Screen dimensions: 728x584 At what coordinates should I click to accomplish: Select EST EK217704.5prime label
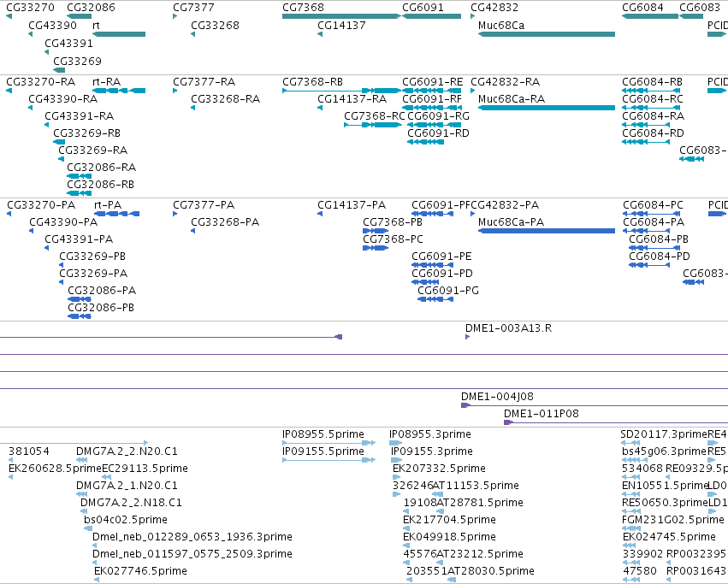[449, 520]
